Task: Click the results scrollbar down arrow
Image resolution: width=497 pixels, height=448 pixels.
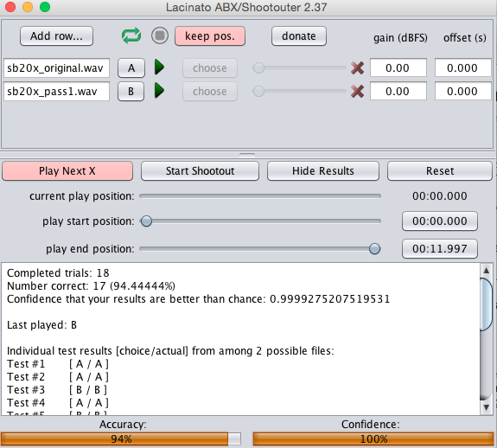Action: (487, 407)
